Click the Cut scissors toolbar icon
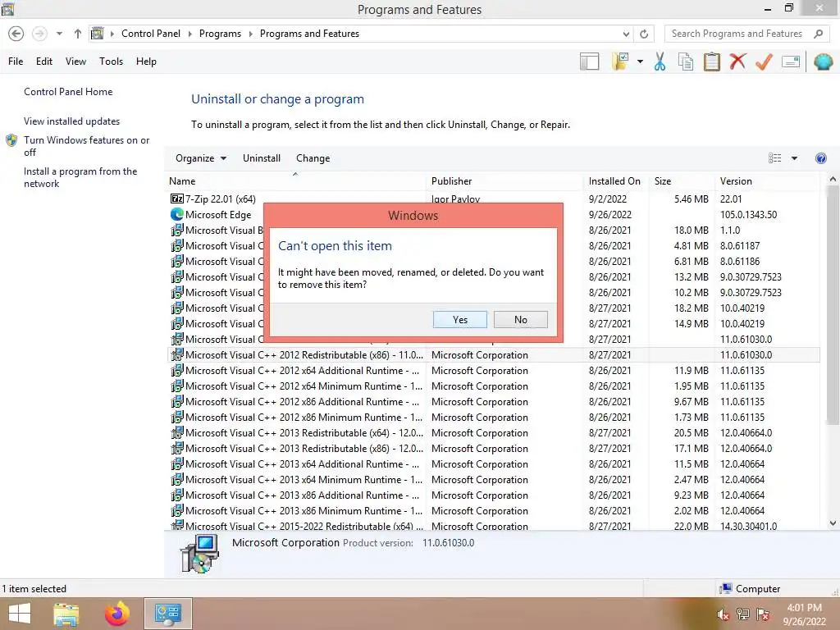Viewport: 840px width, 630px height. point(660,62)
